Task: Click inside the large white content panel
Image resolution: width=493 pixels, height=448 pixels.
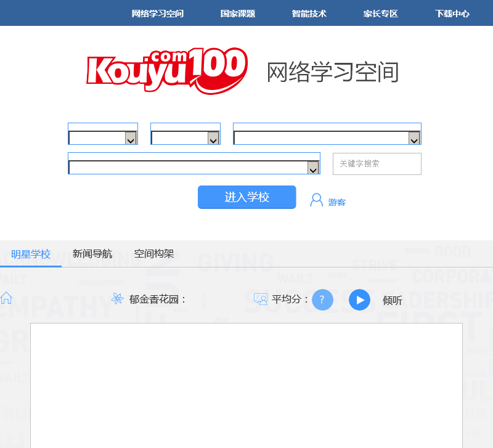Action: [x=246, y=385]
